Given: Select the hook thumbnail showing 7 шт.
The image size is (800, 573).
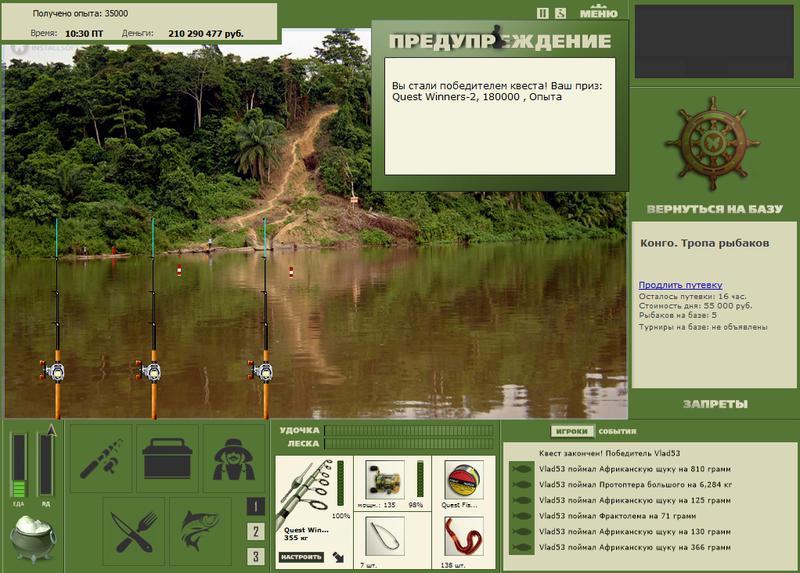Looking at the screenshot, I should coord(385,536).
